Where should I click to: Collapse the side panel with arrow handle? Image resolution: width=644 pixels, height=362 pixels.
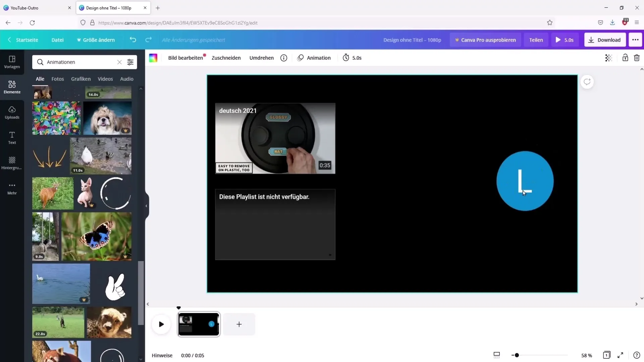coord(147,206)
